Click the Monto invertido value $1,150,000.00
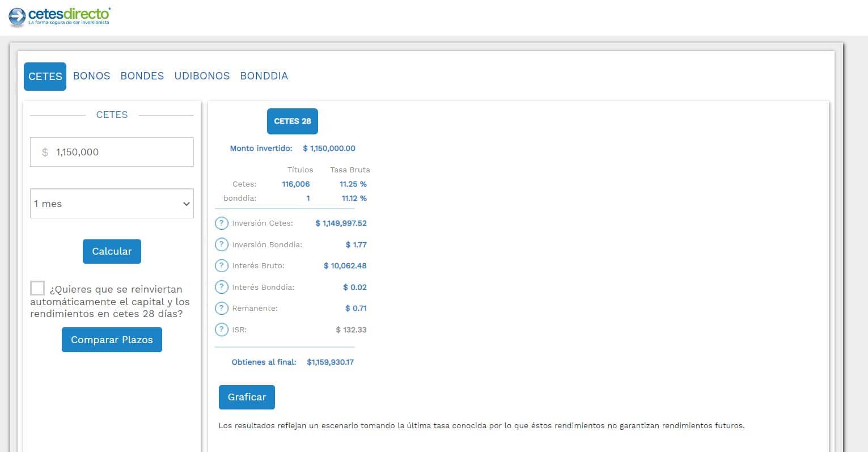Viewport: 868px width, 452px height. 329,149
